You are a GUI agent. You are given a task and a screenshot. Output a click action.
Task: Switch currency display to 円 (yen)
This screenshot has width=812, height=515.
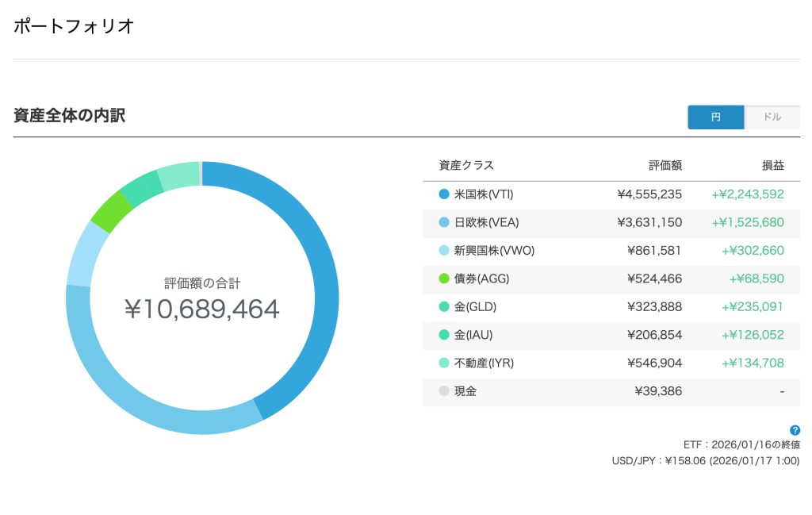pyautogui.click(x=715, y=117)
